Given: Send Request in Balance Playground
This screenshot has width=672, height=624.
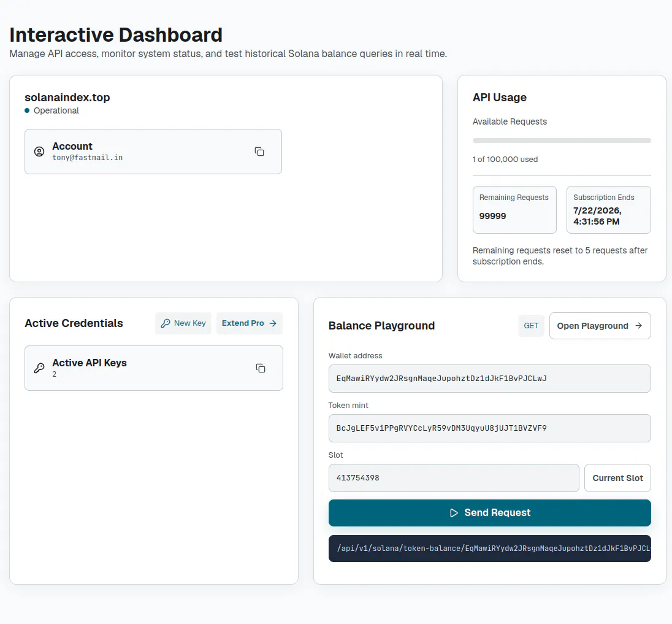Looking at the screenshot, I should point(489,513).
